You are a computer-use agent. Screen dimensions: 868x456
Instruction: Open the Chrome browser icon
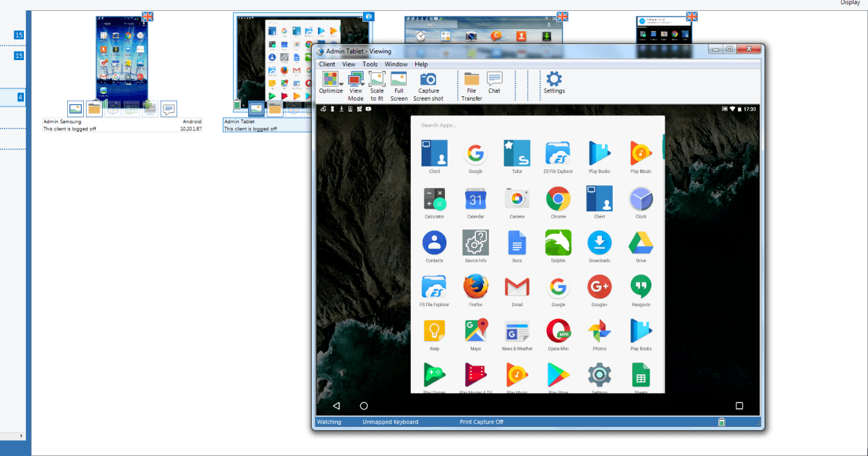pyautogui.click(x=558, y=198)
